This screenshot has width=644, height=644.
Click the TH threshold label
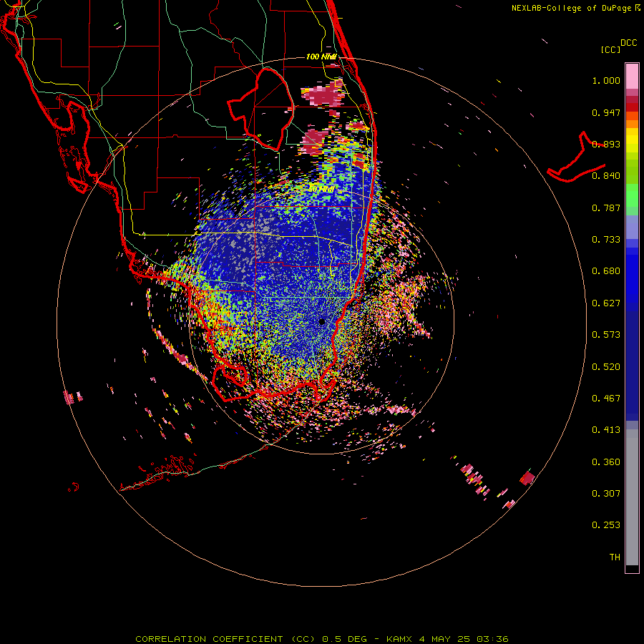[615, 557]
